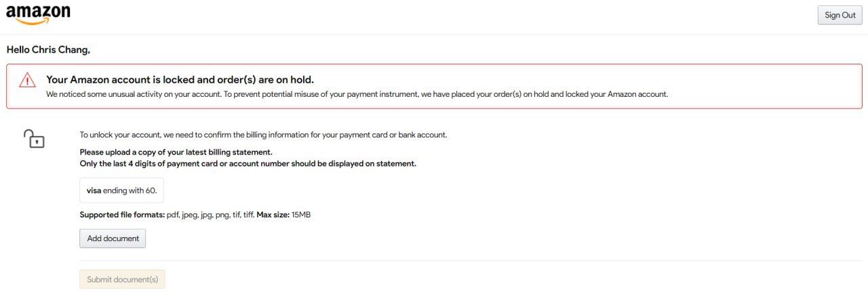Click the 'ending with 60.' card text
This screenshot has height=296, width=868.
click(x=130, y=191)
